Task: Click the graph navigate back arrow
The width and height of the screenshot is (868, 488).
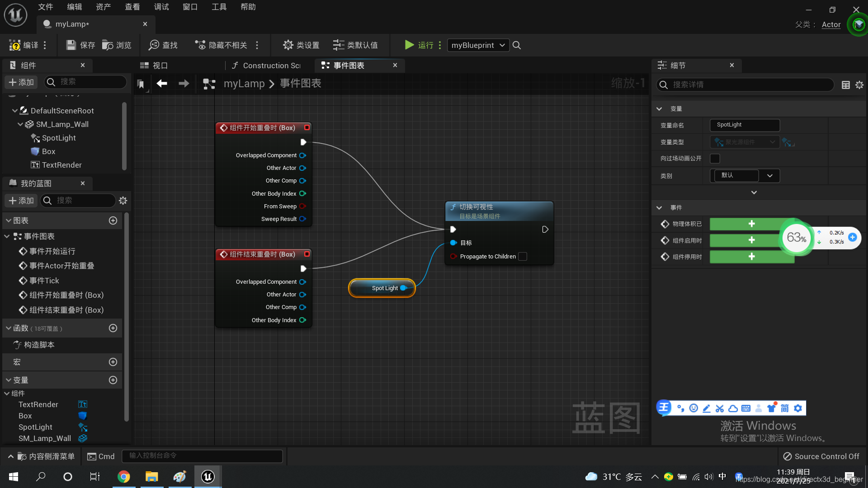Action: pyautogui.click(x=162, y=84)
